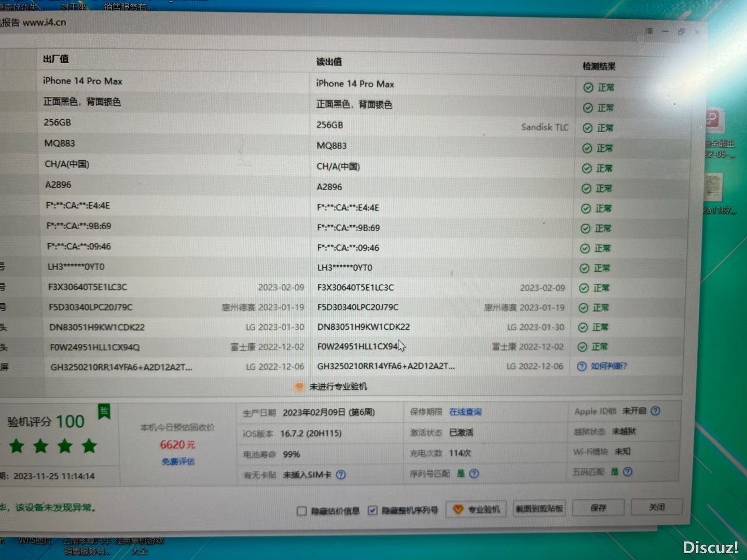747x560 pixels.
Task: Select the Sandisk TLC storage label
Action: tap(545, 127)
